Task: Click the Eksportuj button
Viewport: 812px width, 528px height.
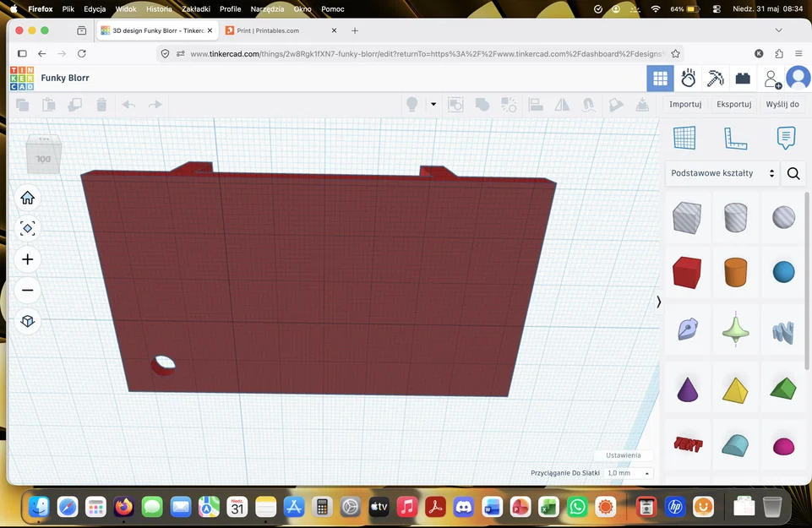Action: (x=733, y=104)
